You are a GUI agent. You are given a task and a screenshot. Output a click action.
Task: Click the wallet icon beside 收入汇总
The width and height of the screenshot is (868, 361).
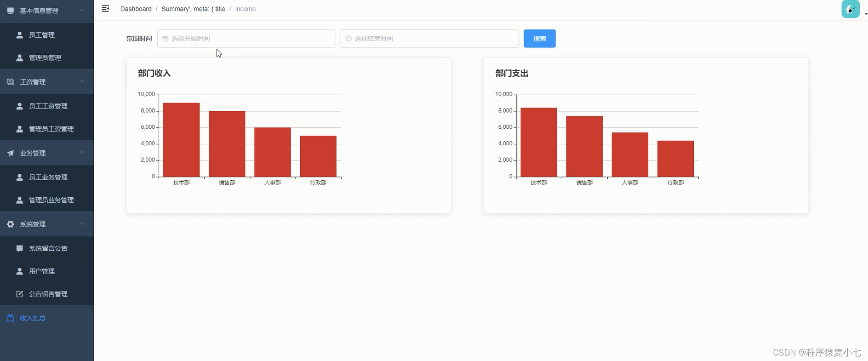[11, 318]
